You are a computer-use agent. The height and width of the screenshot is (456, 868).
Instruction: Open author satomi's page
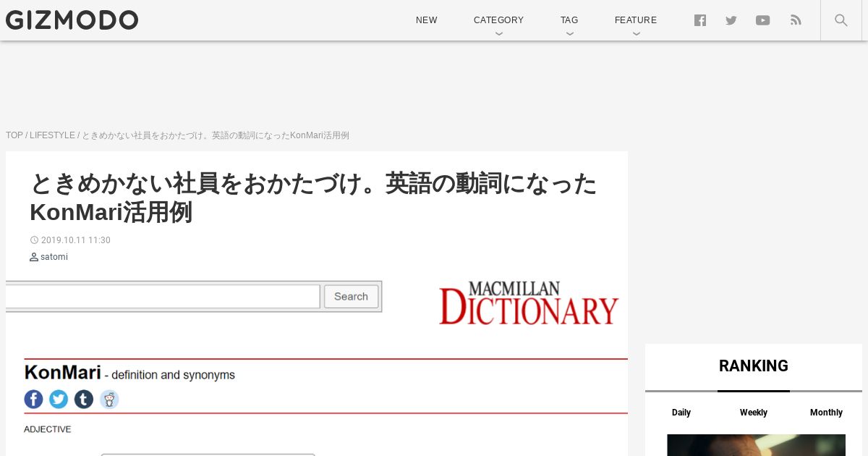pyautogui.click(x=54, y=257)
